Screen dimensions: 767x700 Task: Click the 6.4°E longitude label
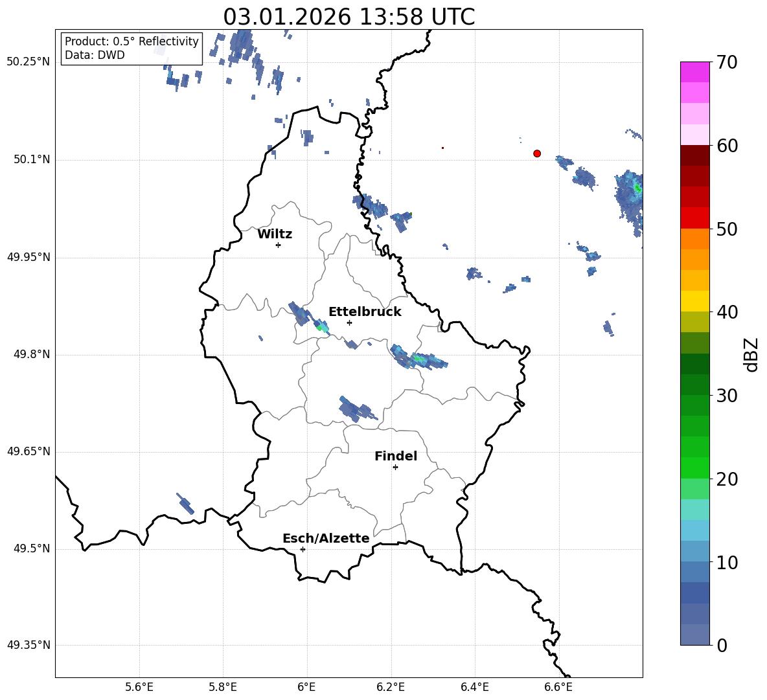(x=474, y=687)
